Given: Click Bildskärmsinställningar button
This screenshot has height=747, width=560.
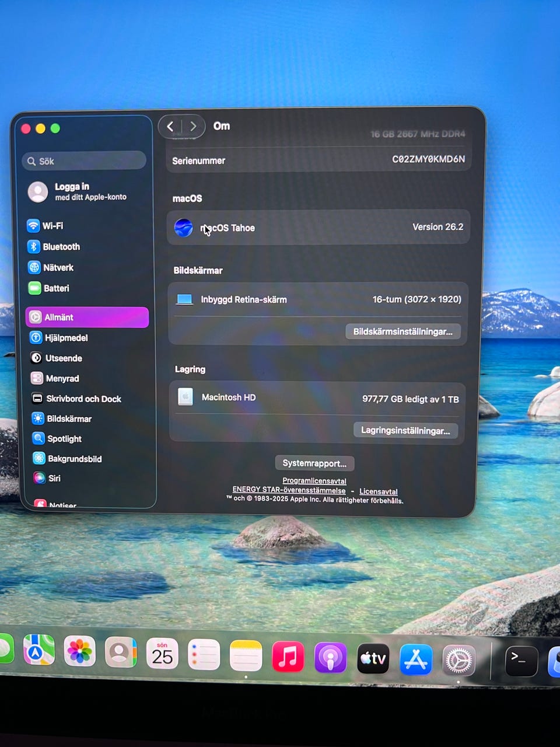Looking at the screenshot, I should point(402,331).
